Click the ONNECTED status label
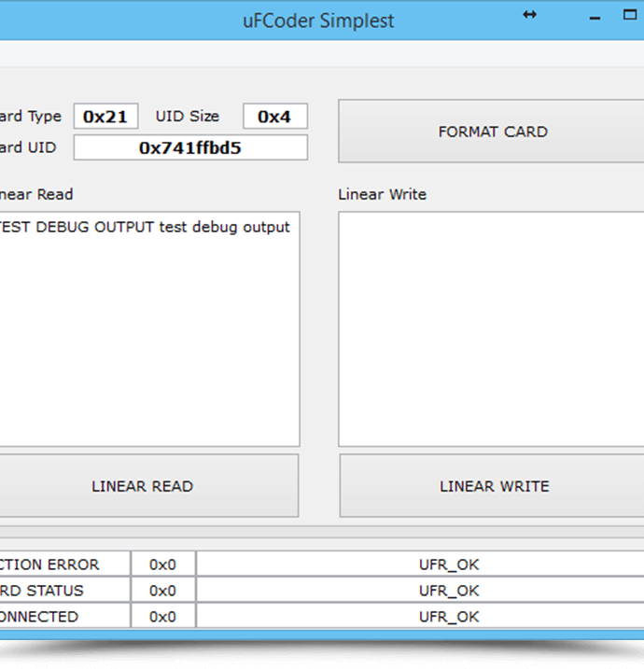 coord(39,617)
